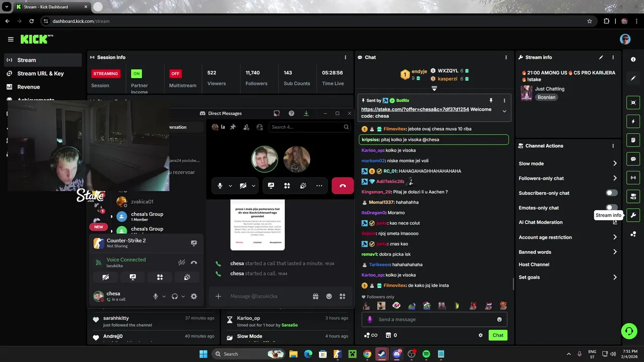The width and height of the screenshot is (644, 362).
Task: Open Discord soundboard in the call controls
Action: click(x=303, y=186)
